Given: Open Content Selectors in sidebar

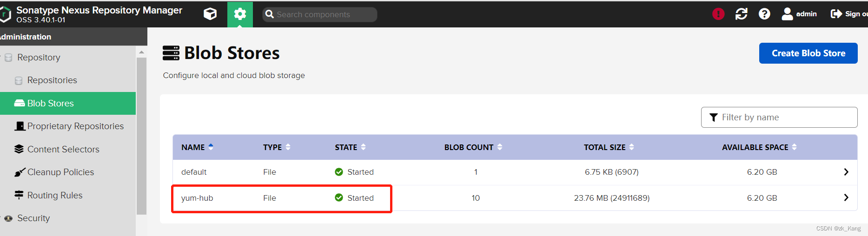Looking at the screenshot, I should [x=63, y=149].
